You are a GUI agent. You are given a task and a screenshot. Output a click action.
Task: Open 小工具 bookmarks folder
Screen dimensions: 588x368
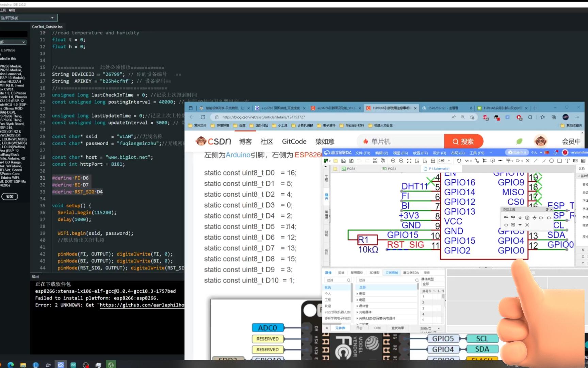(280, 125)
